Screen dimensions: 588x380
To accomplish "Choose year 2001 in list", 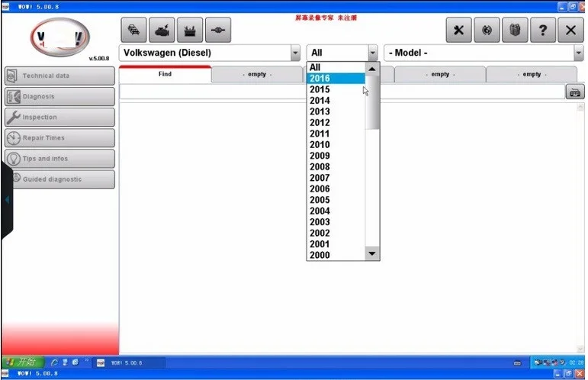I will point(336,244).
